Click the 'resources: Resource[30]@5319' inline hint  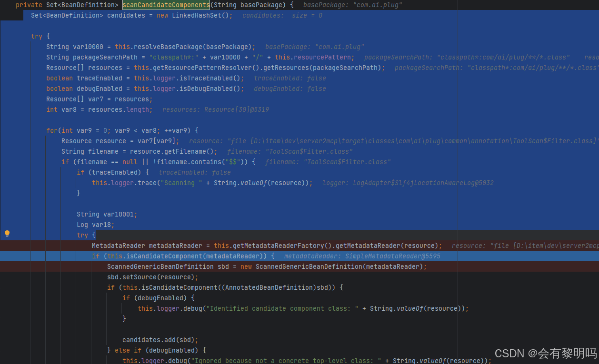tap(216, 109)
